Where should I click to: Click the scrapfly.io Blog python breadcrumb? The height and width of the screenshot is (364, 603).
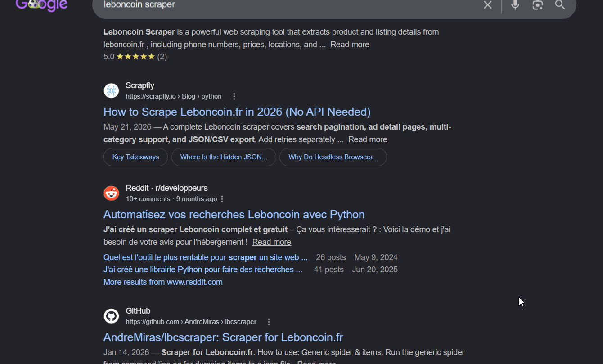click(x=174, y=96)
